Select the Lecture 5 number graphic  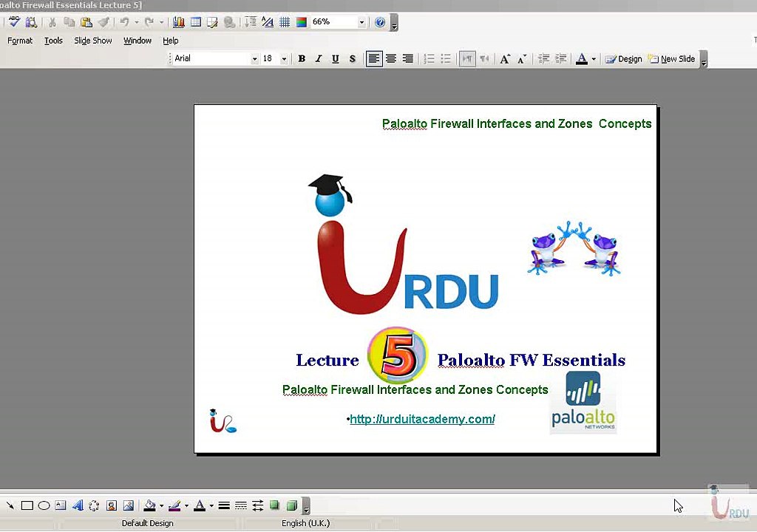tap(398, 355)
